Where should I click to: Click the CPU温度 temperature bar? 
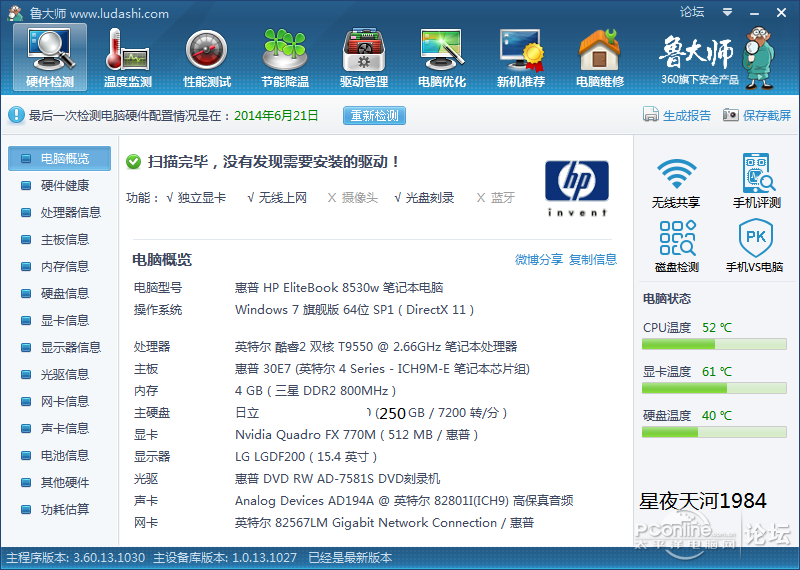[x=714, y=344]
